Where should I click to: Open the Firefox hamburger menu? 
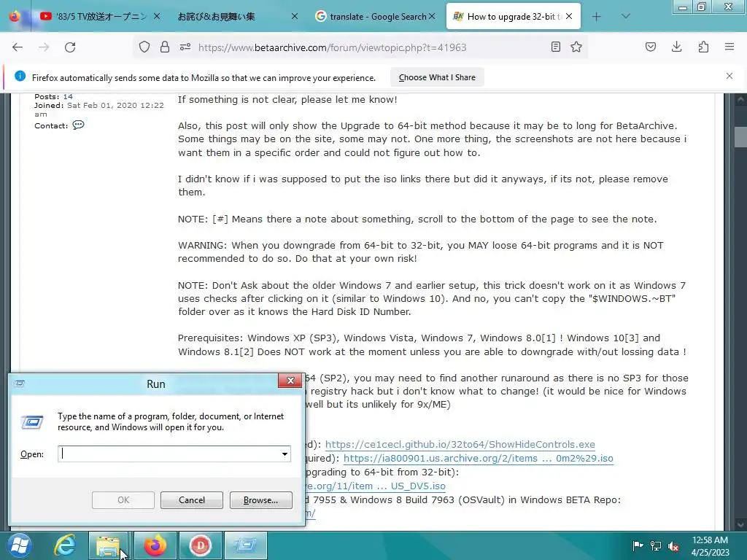click(x=729, y=47)
